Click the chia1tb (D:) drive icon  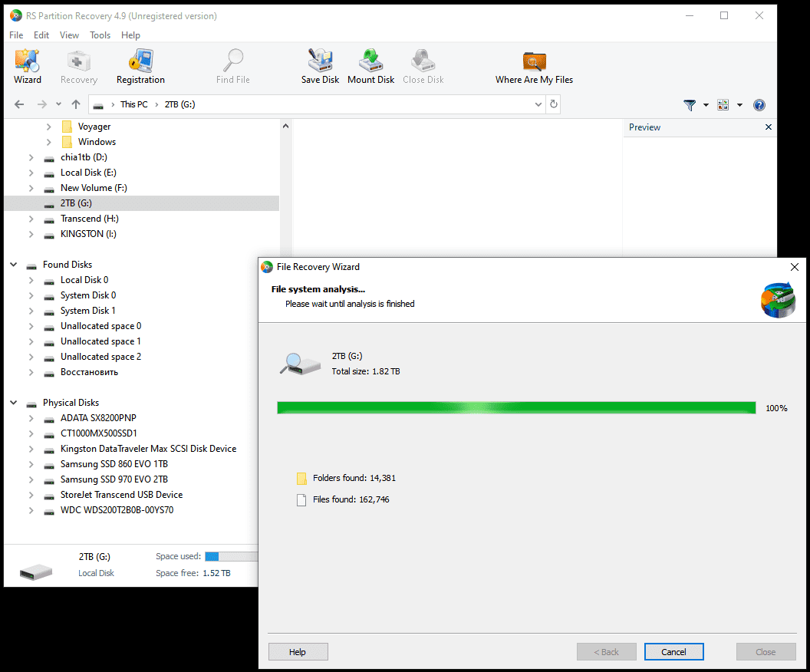(49, 158)
